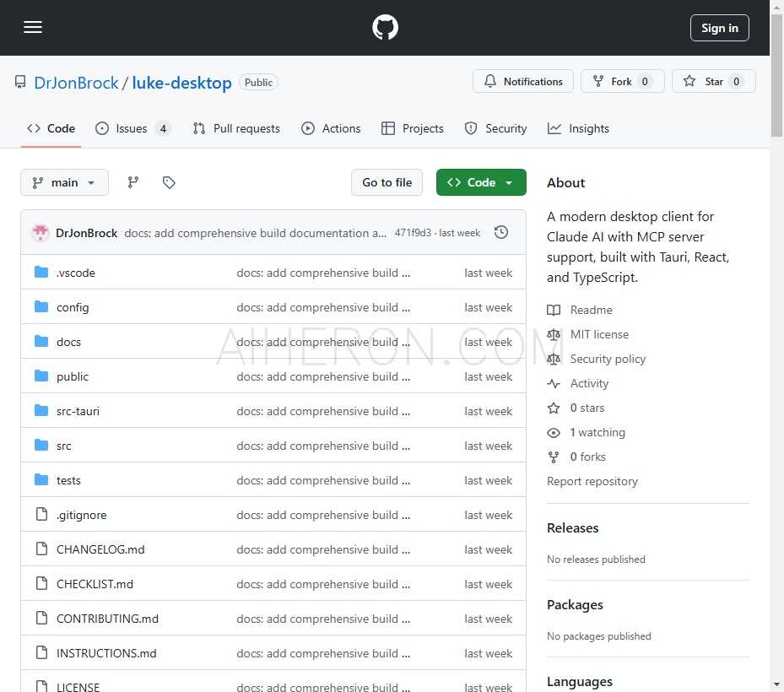Screen dimensions: 784x692
Task: Open the src-tauri folder
Action: click(78, 411)
